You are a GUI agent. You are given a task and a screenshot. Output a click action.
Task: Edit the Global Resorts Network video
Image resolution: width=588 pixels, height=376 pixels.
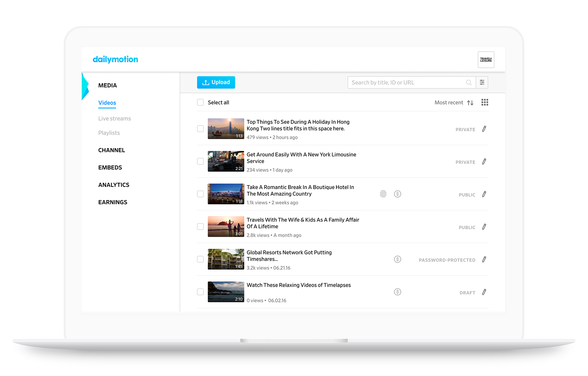tap(484, 259)
